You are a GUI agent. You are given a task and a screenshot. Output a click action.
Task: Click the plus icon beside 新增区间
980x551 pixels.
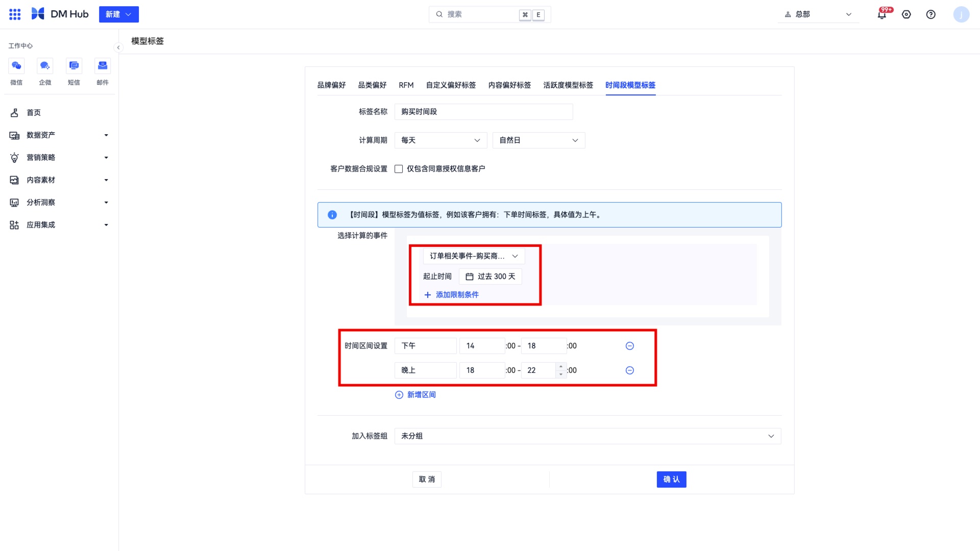pyautogui.click(x=399, y=395)
